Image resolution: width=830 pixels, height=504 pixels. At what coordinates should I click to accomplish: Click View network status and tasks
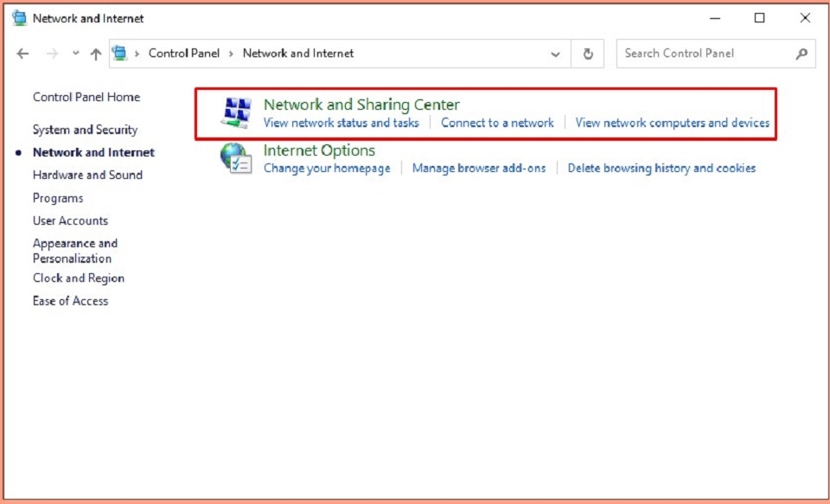tap(341, 123)
